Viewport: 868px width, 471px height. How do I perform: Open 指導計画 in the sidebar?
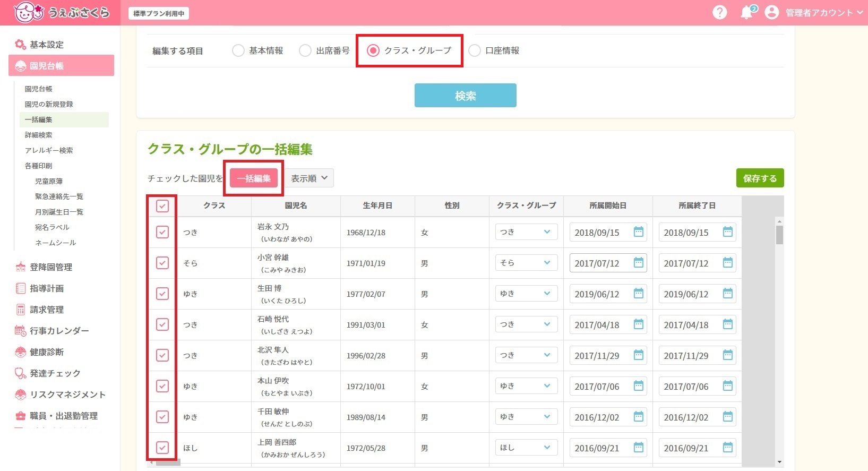pos(47,288)
